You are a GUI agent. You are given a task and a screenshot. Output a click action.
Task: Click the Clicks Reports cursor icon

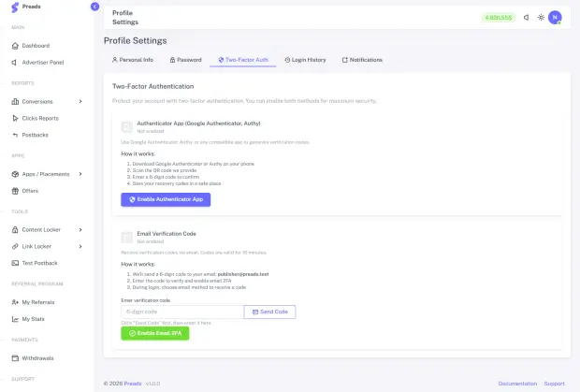coord(15,118)
